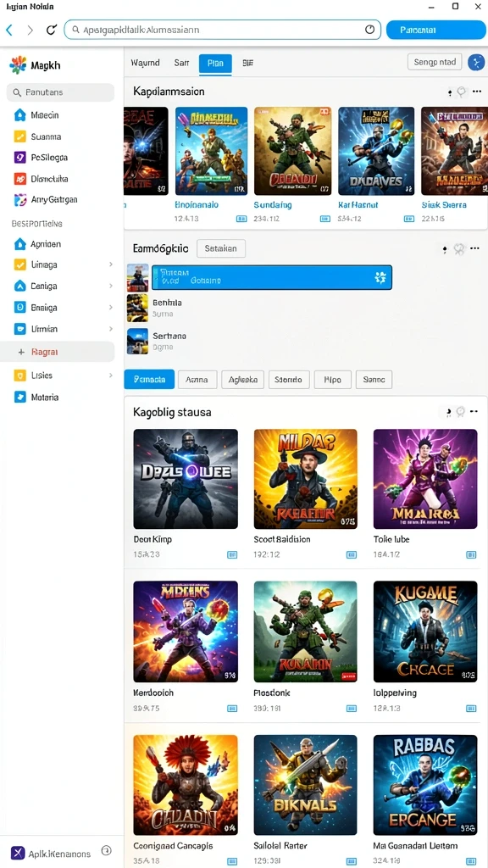Screen dimensions: 488x868
Task: Switch to the BIE tab
Action: pyautogui.click(x=248, y=63)
